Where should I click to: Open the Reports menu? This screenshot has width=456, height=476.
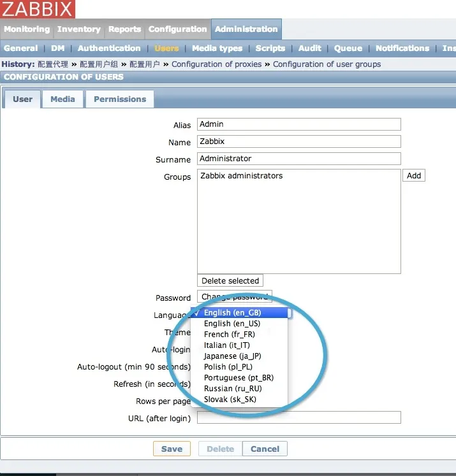pyautogui.click(x=124, y=29)
